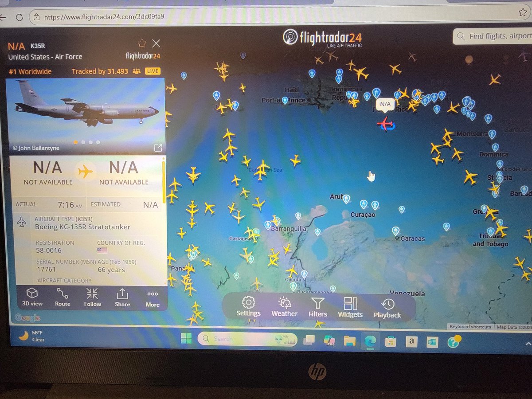532x399 pixels.
Task: Follow the selected KC-135R aircraft
Action: pyautogui.click(x=93, y=297)
